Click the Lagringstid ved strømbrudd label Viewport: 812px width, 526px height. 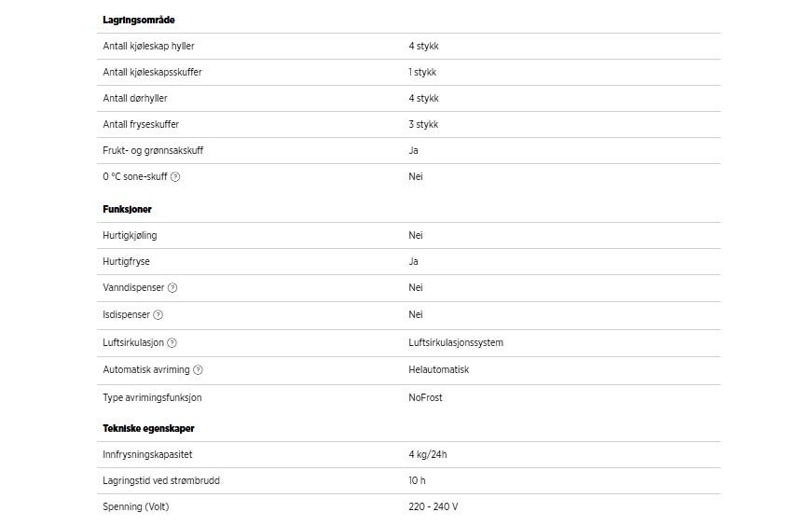(x=161, y=481)
